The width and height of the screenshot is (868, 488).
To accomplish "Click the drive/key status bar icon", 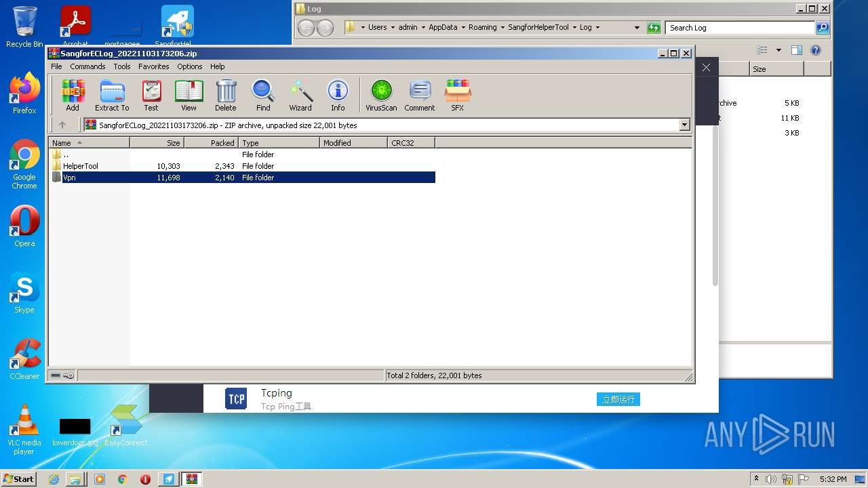I will [x=62, y=375].
